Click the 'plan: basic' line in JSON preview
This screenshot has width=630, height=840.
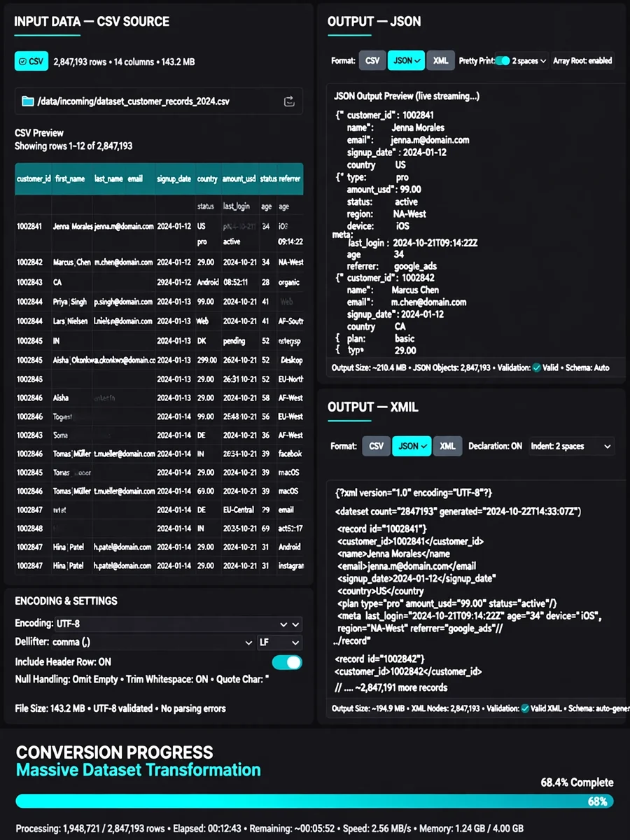coord(381,339)
